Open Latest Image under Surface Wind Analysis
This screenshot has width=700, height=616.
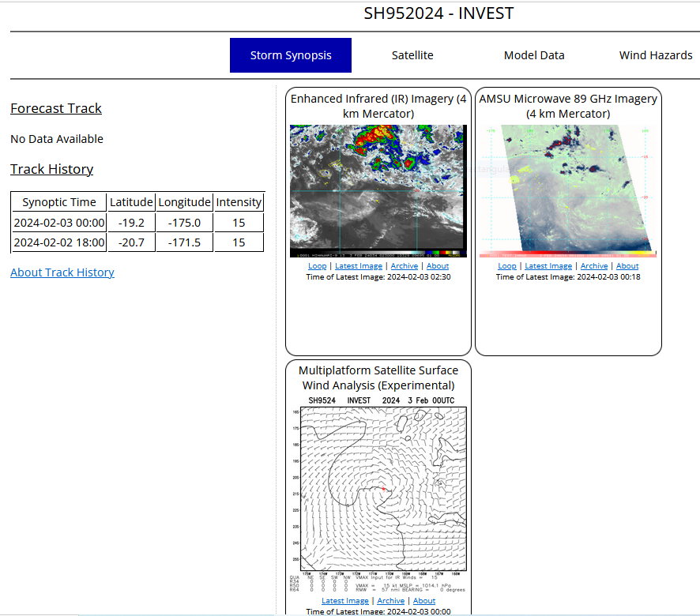[x=345, y=601]
